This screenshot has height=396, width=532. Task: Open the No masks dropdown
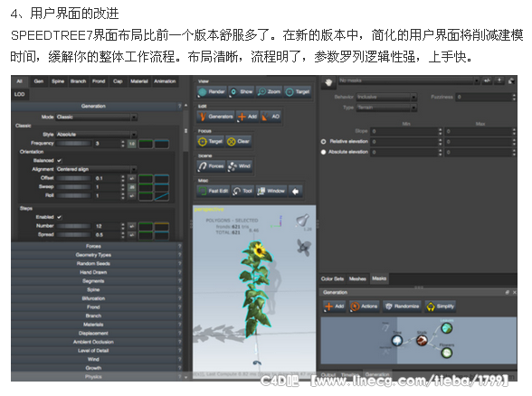point(409,80)
